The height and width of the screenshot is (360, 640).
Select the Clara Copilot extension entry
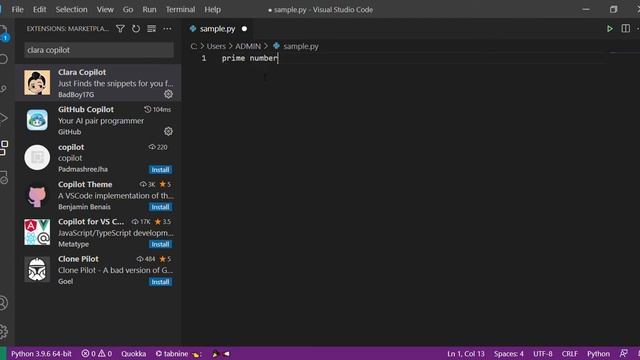pyautogui.click(x=98, y=83)
